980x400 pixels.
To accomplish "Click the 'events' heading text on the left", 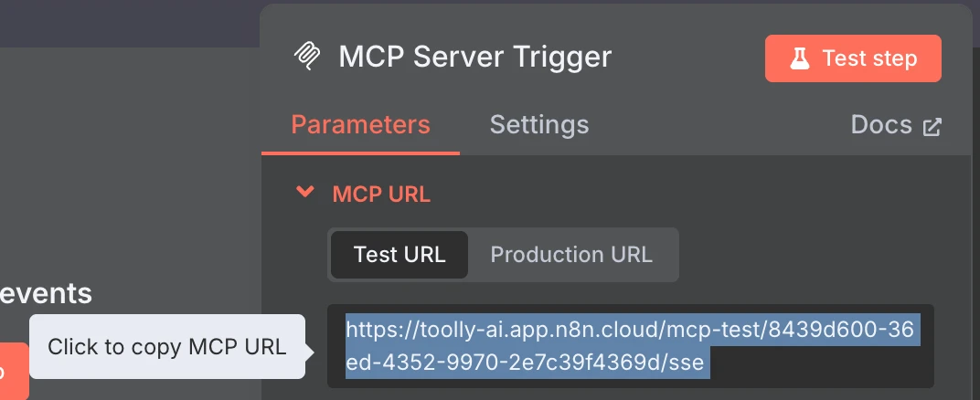I will pyautogui.click(x=47, y=293).
